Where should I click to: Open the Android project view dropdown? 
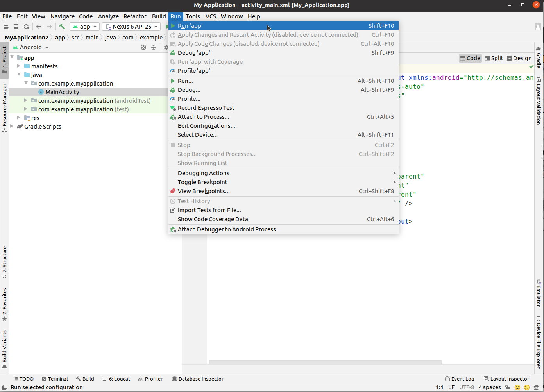[31, 47]
